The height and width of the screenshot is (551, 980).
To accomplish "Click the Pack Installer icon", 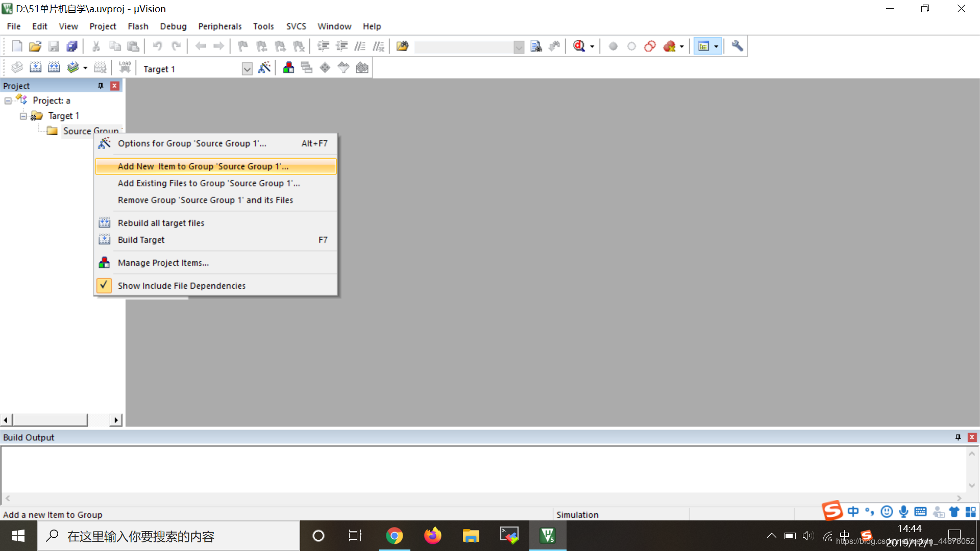I will (x=362, y=68).
